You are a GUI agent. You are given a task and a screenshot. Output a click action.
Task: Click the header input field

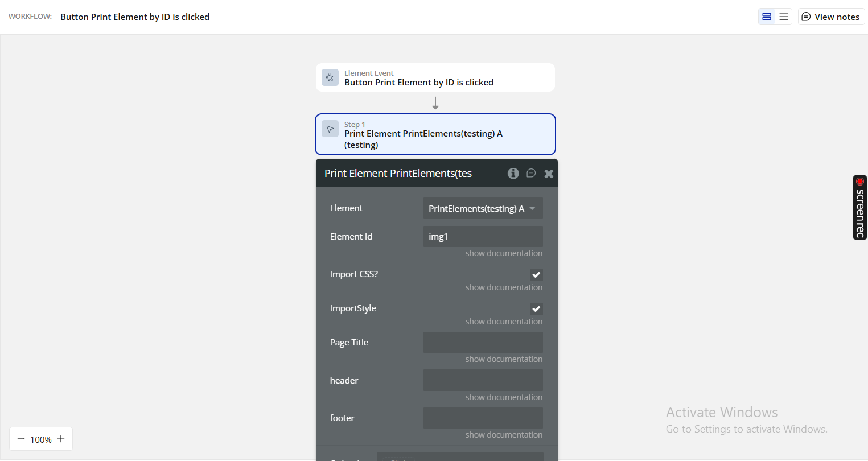pyautogui.click(x=483, y=380)
